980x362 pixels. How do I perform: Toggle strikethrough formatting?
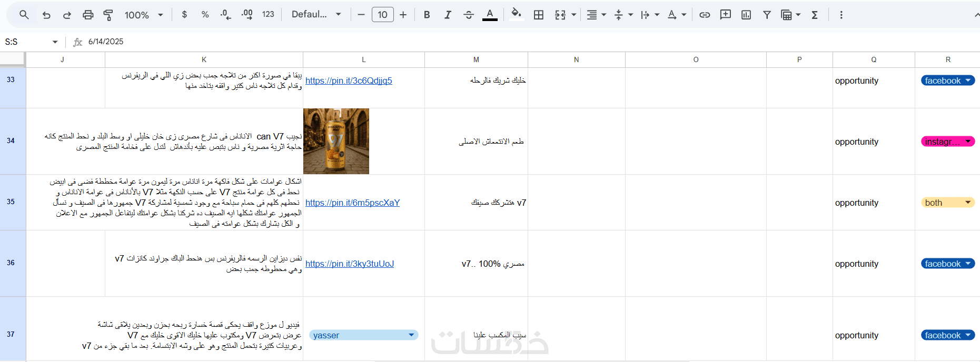(x=469, y=15)
